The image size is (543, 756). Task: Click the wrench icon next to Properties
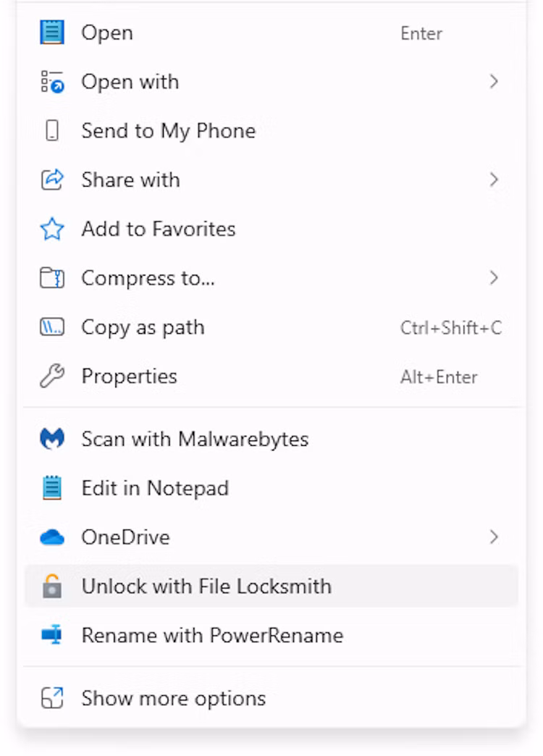tap(51, 376)
